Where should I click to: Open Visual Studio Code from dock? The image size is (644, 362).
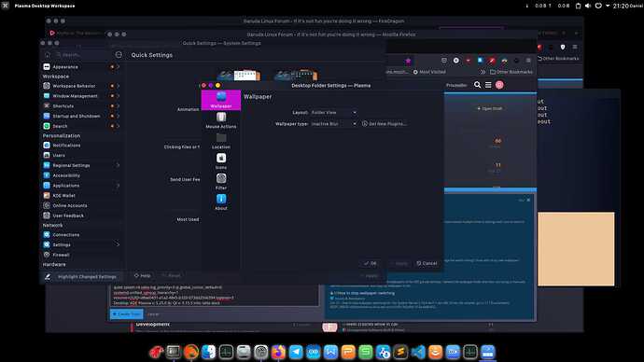coord(418,352)
